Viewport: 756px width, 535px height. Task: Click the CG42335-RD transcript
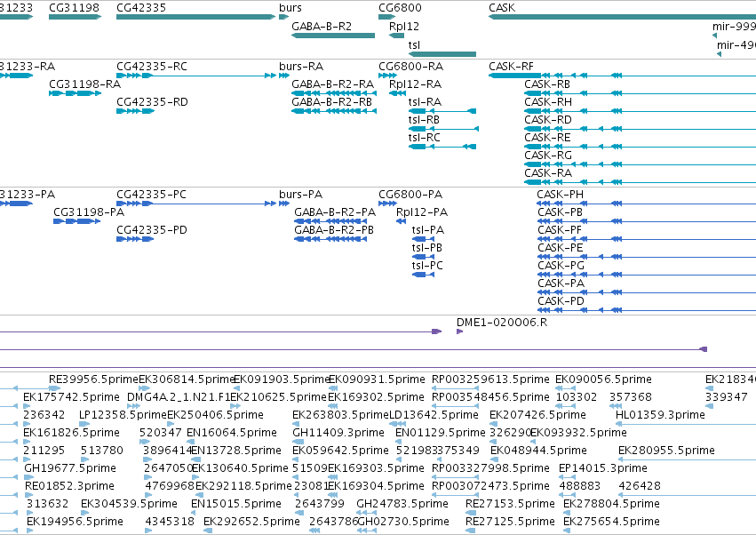pyautogui.click(x=136, y=111)
